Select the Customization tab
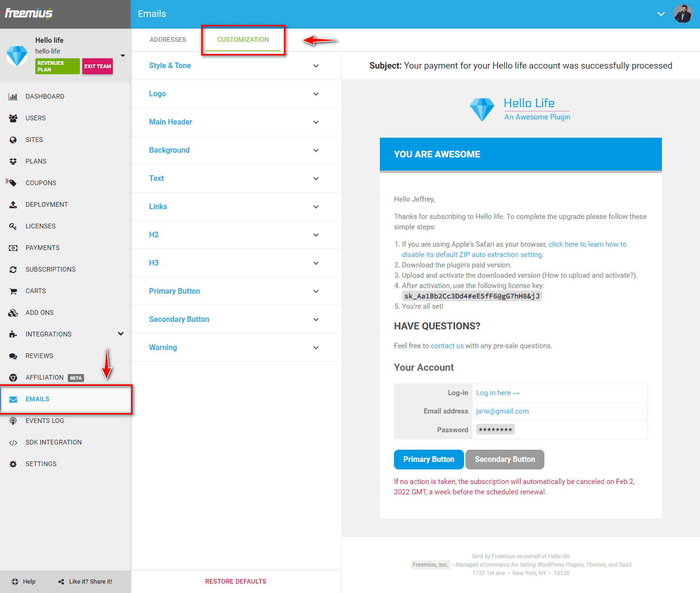Image resolution: width=700 pixels, height=593 pixels. click(243, 39)
